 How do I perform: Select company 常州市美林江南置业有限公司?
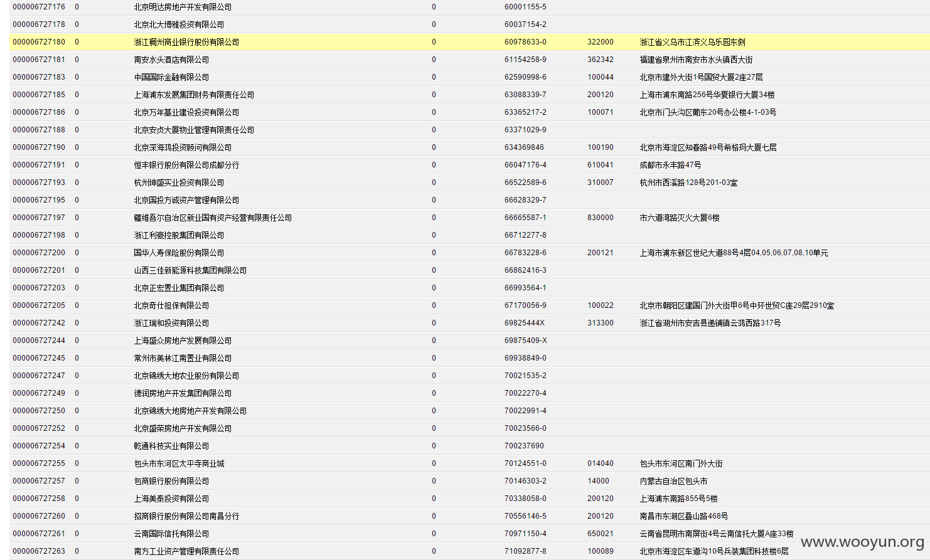(x=183, y=358)
